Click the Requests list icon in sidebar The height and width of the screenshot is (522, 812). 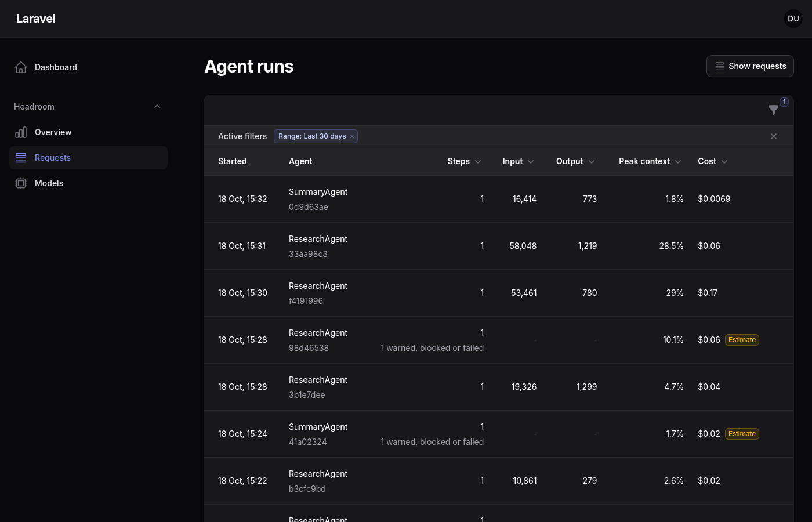click(21, 158)
